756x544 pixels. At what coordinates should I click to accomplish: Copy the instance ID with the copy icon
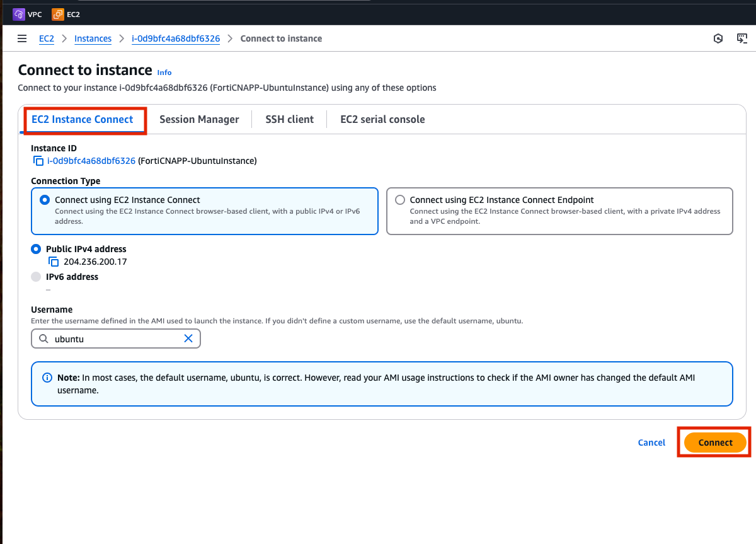tap(38, 161)
